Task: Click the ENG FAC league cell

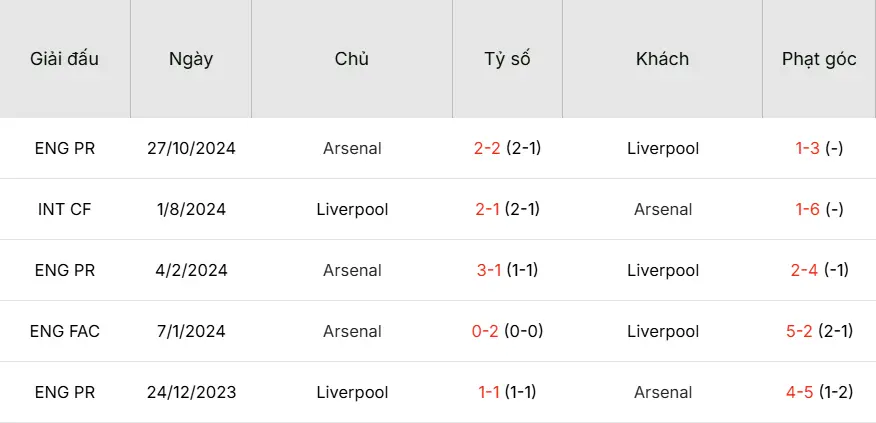Action: click(65, 331)
